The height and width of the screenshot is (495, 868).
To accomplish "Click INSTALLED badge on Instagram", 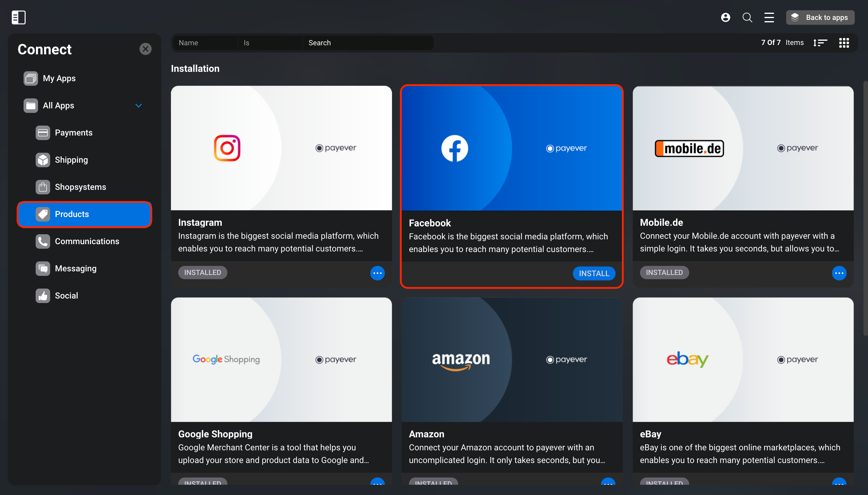I will pyautogui.click(x=202, y=273).
